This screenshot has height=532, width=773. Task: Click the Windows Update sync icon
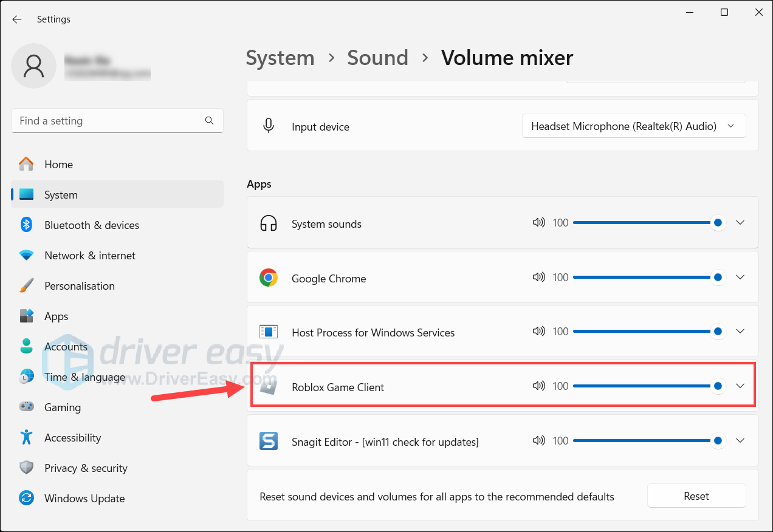(26, 498)
